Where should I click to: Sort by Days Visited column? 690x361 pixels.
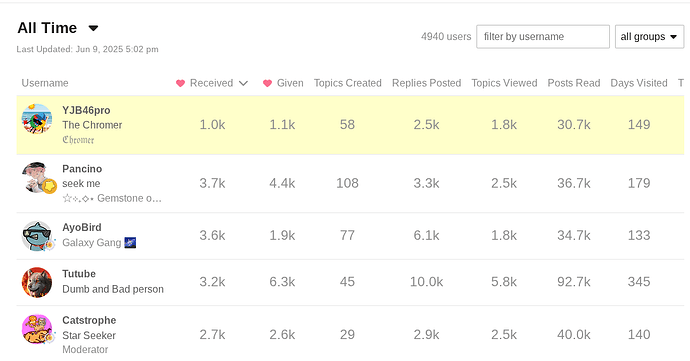pyautogui.click(x=639, y=83)
